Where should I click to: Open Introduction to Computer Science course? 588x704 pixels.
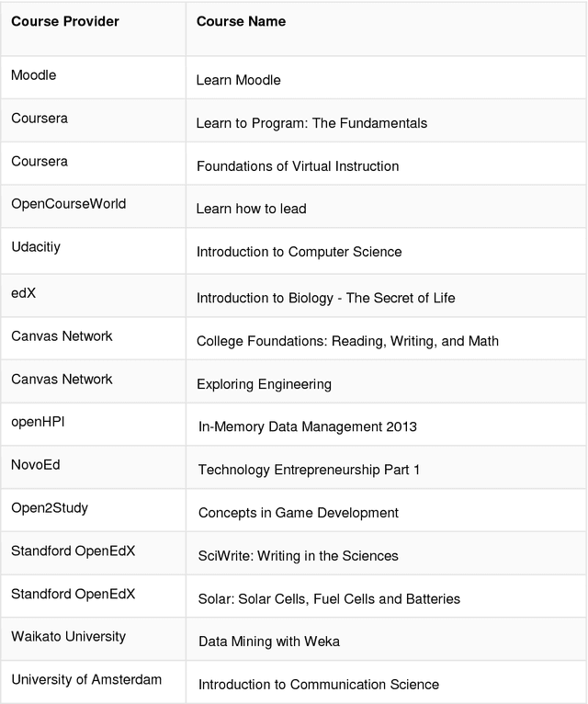[299, 252]
